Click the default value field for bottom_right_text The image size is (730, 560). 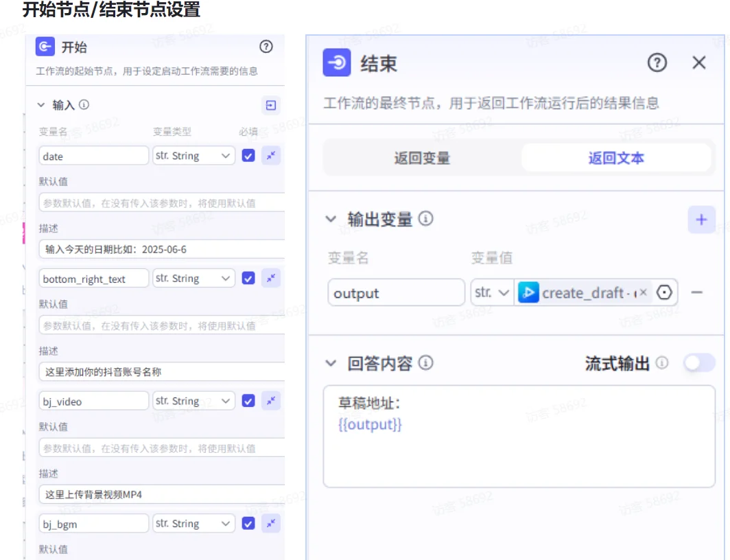click(162, 325)
